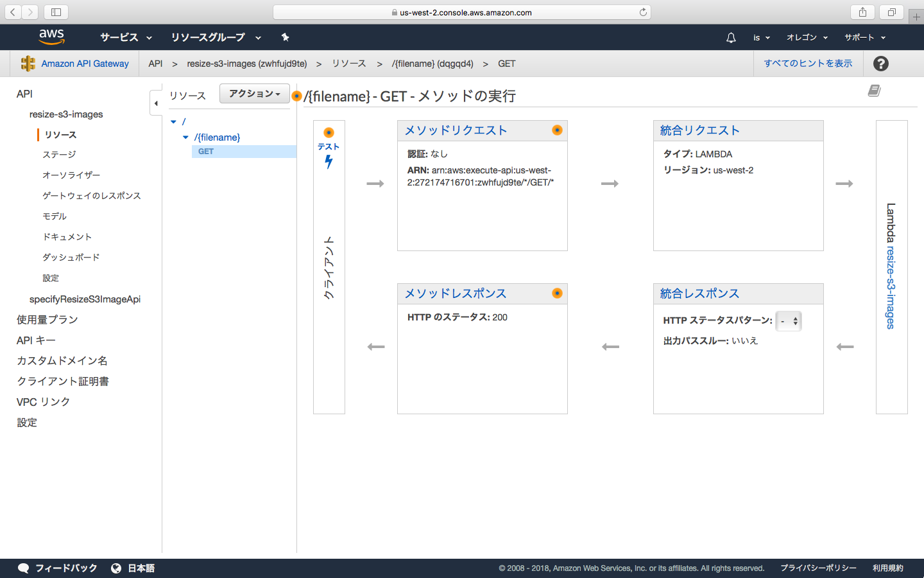
Task: Go forward in browser history
Action: [x=30, y=12]
